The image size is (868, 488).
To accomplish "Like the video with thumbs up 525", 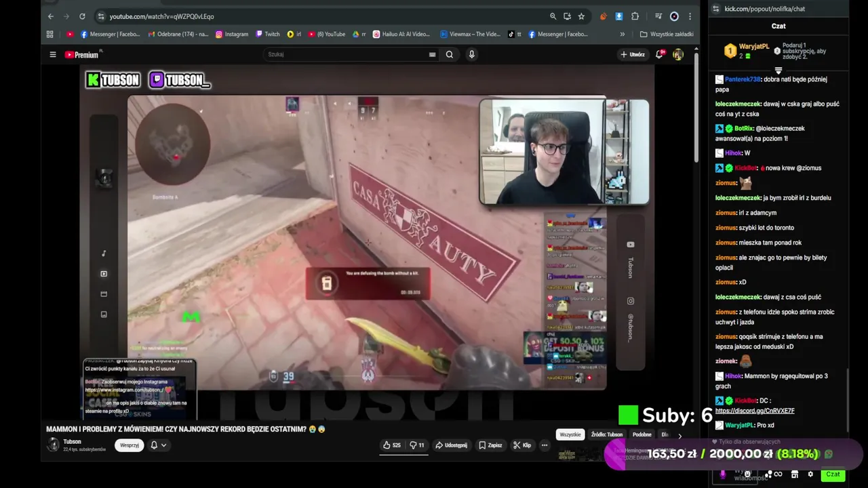I will pyautogui.click(x=391, y=445).
